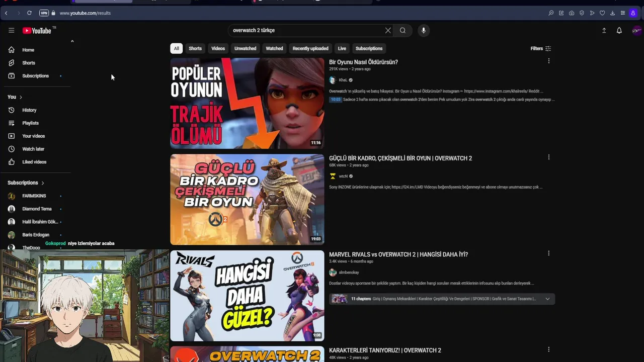Click the browser send arrow icon
The image size is (644, 362).
coord(592,13)
